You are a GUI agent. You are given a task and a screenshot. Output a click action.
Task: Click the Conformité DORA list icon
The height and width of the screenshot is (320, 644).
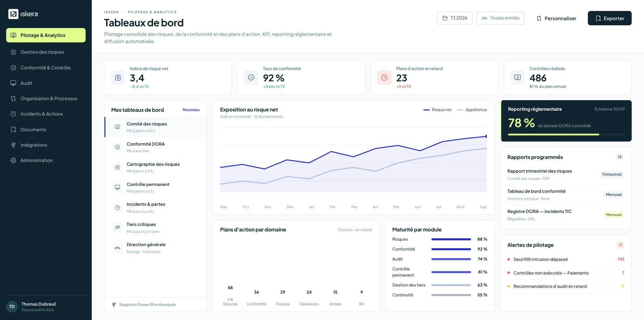pos(117,147)
